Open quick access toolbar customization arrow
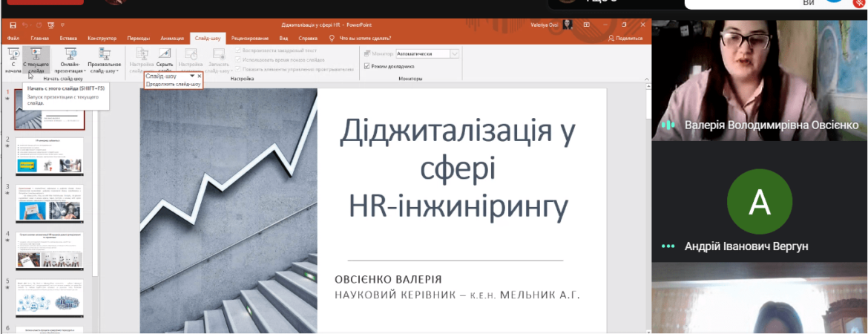 pos(62,25)
